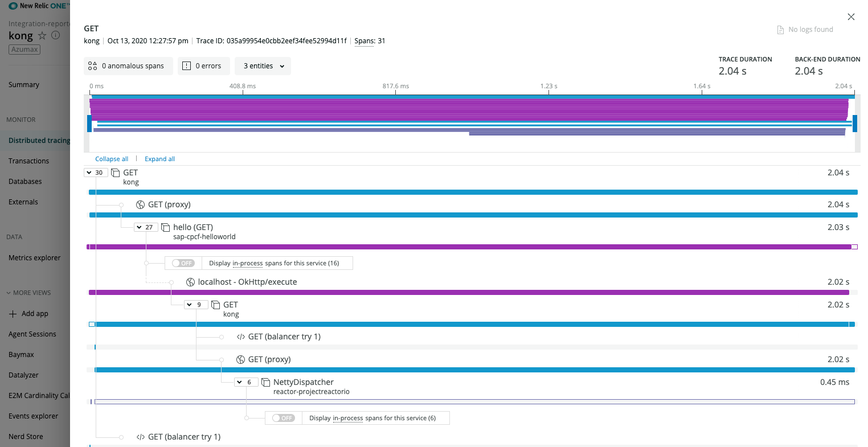Open Nerd Store
The image size is (868, 447).
tap(26, 437)
